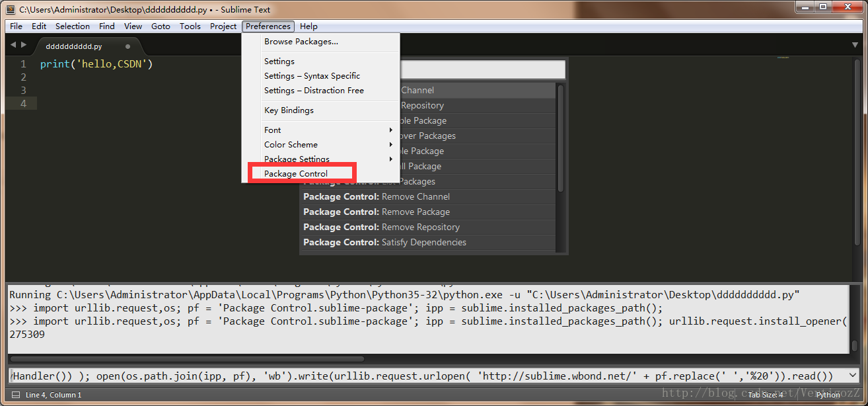Expand the Font submenu
The width and height of the screenshot is (868, 406).
[320, 130]
